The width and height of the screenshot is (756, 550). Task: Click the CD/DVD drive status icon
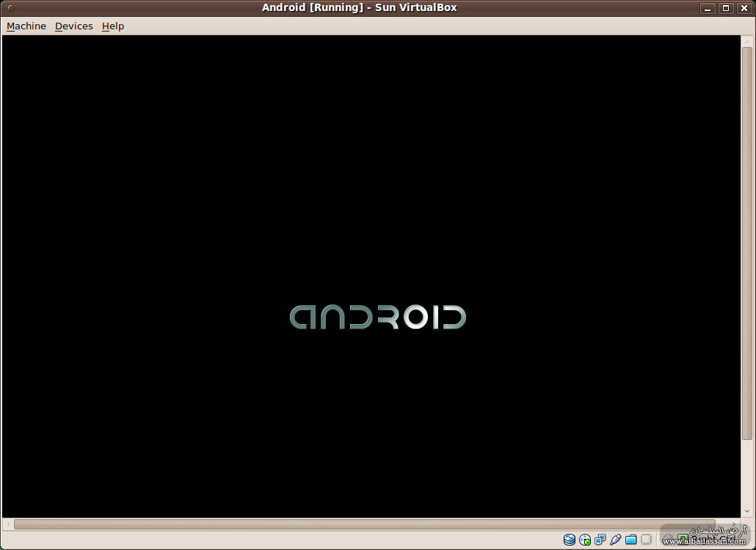[x=585, y=540]
